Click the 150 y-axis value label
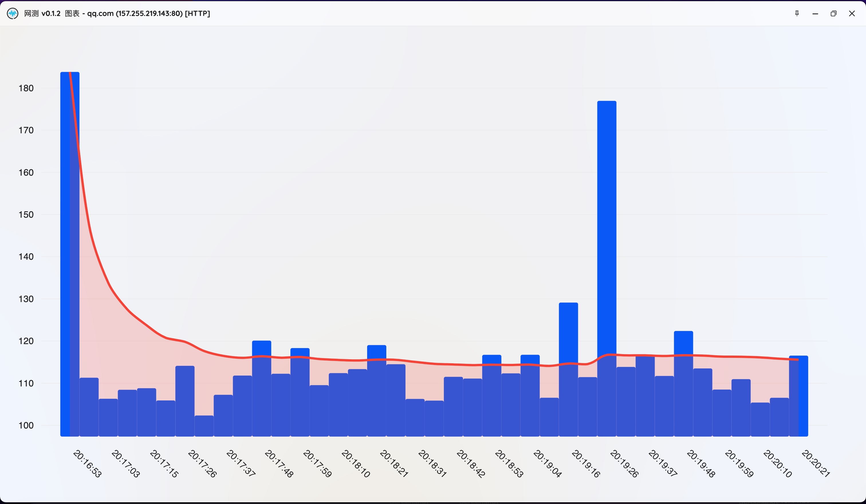The image size is (866, 504). coord(26,215)
